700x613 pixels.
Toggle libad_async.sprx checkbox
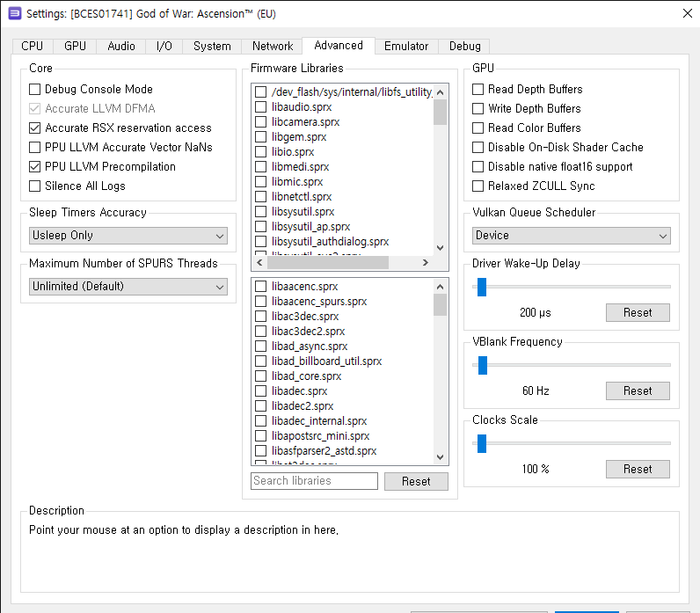click(x=260, y=347)
